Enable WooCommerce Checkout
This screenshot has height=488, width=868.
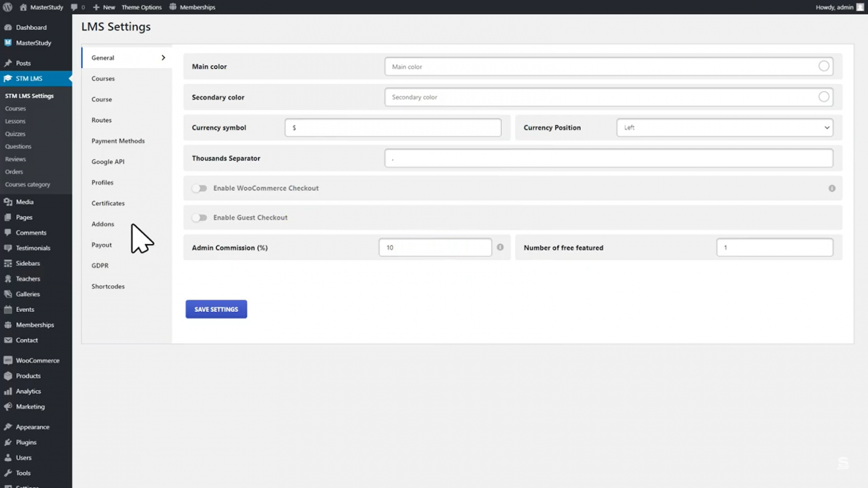[x=199, y=188]
